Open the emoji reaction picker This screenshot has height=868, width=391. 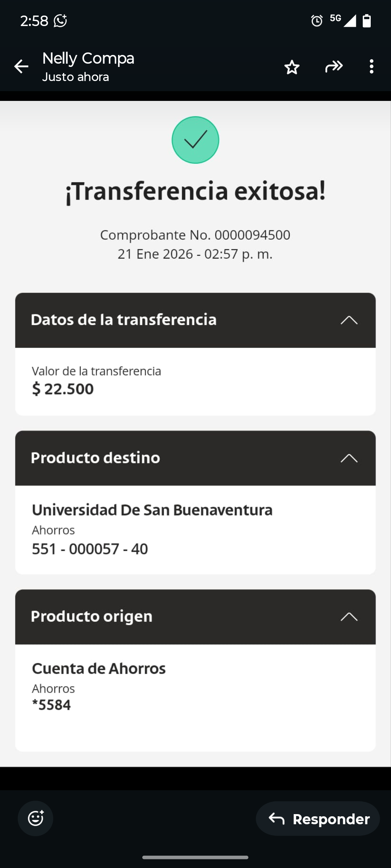coord(35,818)
